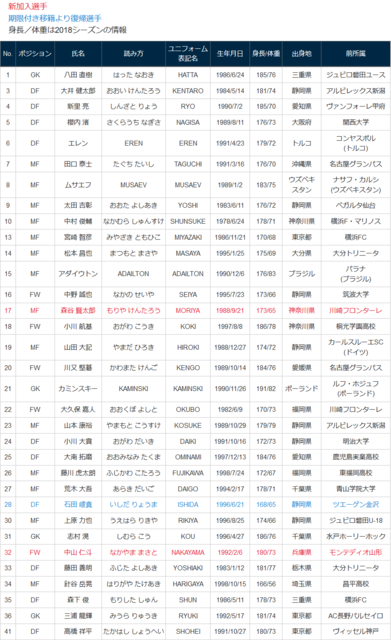The height and width of the screenshot is (640, 391).
Task: Select the SHUNSUKE uniform name cell
Action: point(188,221)
